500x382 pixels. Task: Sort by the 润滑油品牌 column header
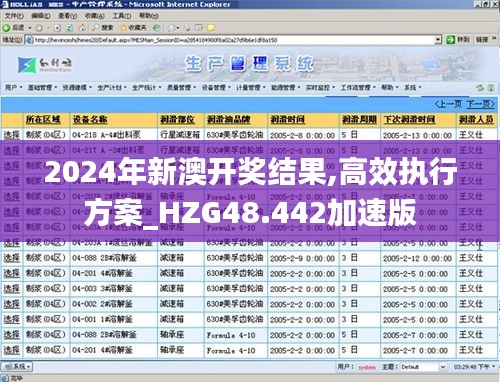pyautogui.click(x=228, y=120)
